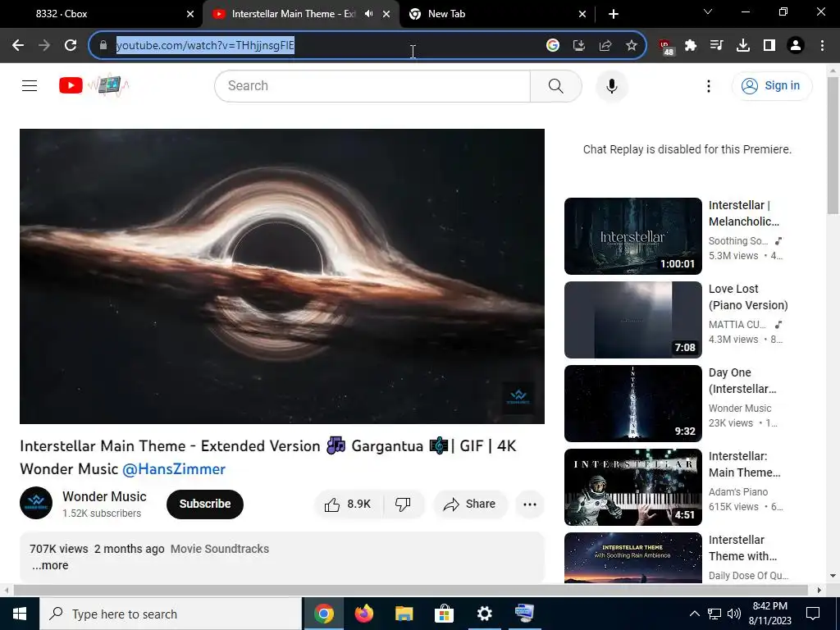The height and width of the screenshot is (630, 840).
Task: Dislike this video
Action: [403, 504]
